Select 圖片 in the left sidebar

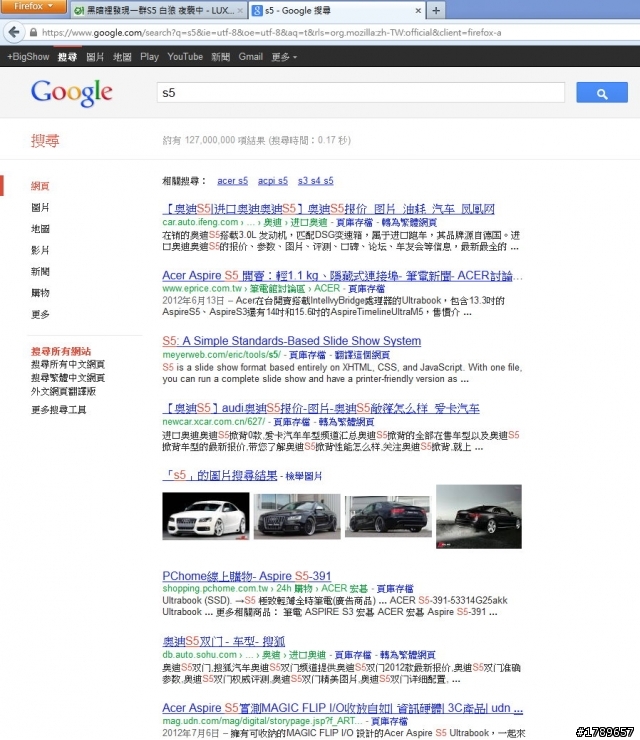click(40, 207)
